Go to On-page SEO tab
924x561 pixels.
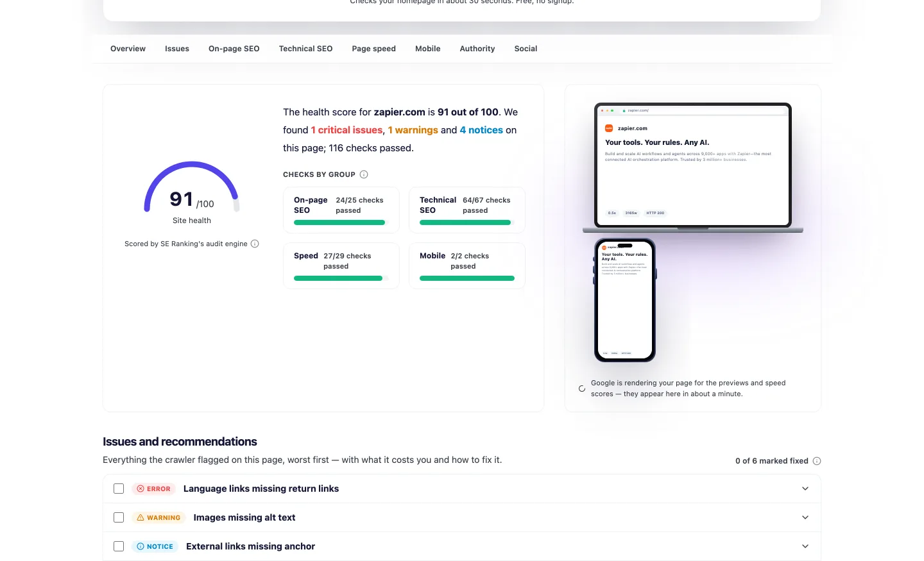pos(234,49)
